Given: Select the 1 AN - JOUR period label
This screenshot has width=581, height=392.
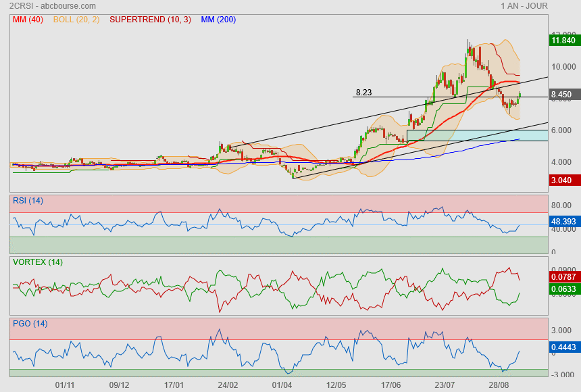Looking at the screenshot, I should click(x=524, y=6).
